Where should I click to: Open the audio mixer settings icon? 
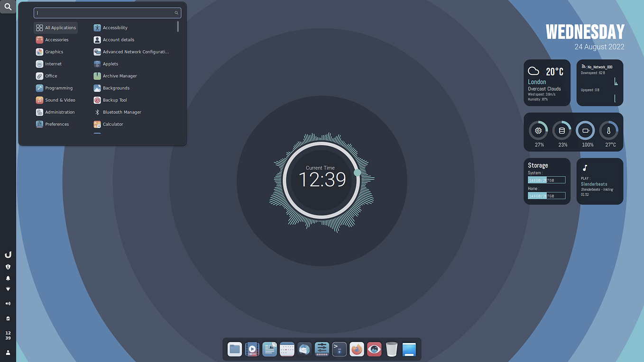pos(322,349)
